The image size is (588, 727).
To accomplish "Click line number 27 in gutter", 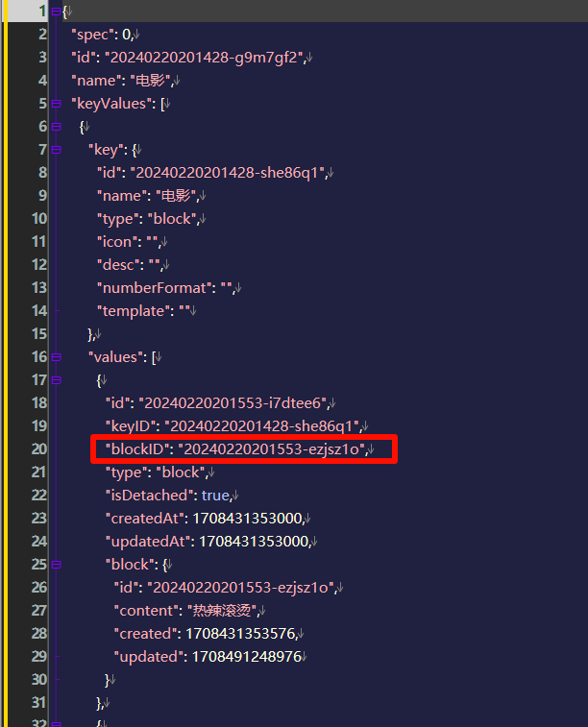I will tap(39, 610).
